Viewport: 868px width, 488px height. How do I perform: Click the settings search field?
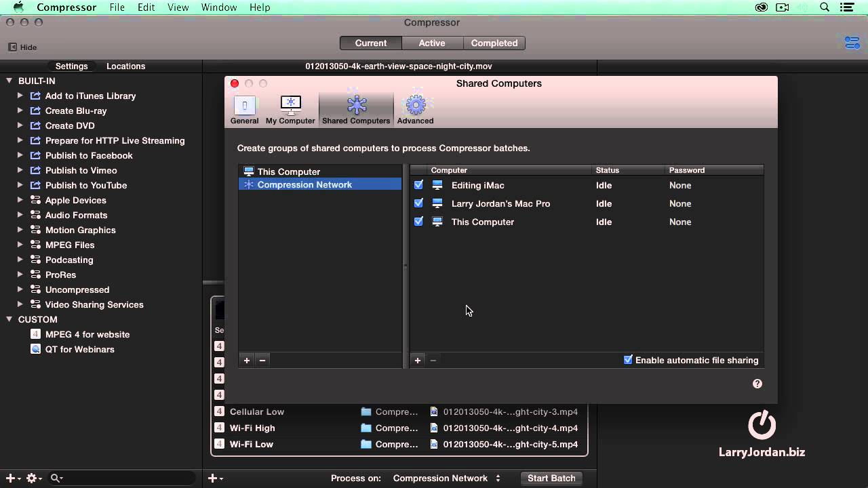[122, 479]
